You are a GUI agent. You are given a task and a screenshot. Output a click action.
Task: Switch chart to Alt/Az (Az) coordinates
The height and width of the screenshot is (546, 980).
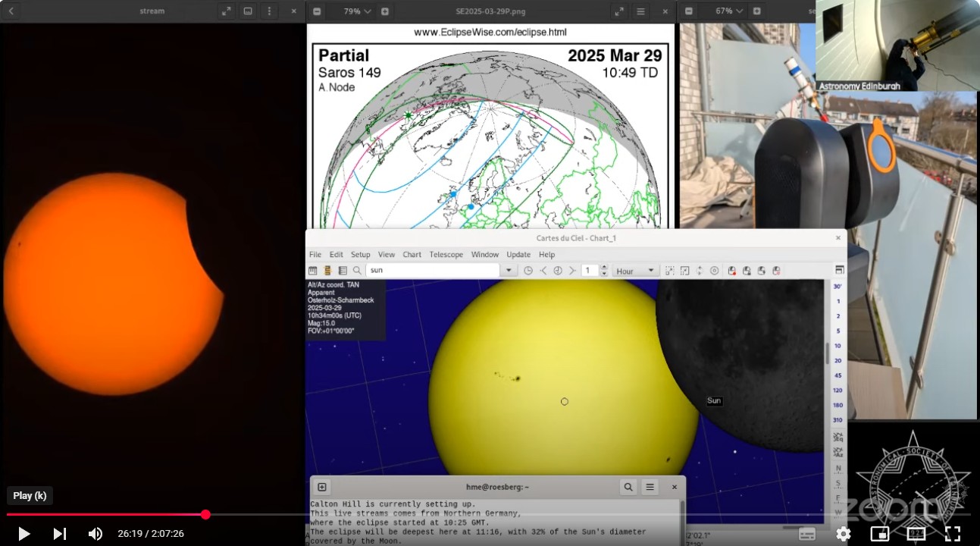click(838, 452)
